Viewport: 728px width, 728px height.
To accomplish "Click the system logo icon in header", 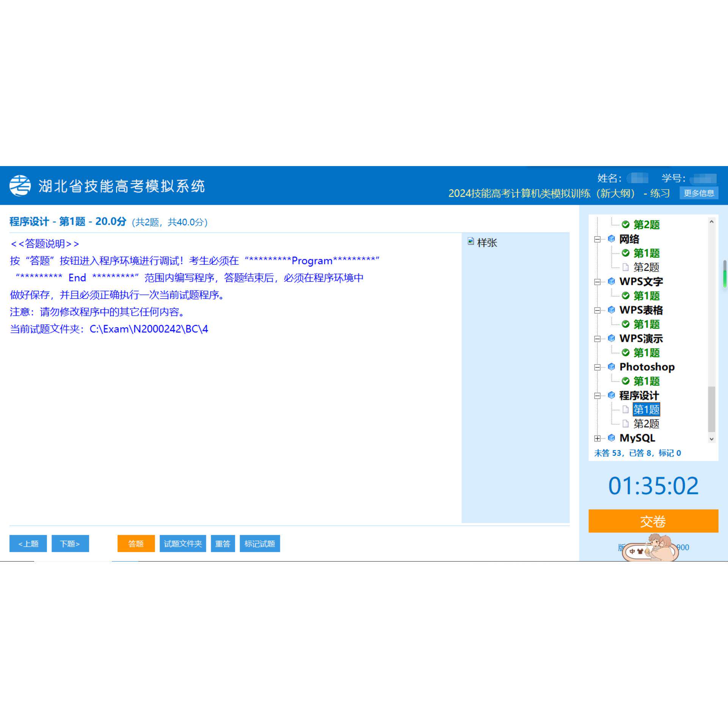I will [x=20, y=185].
